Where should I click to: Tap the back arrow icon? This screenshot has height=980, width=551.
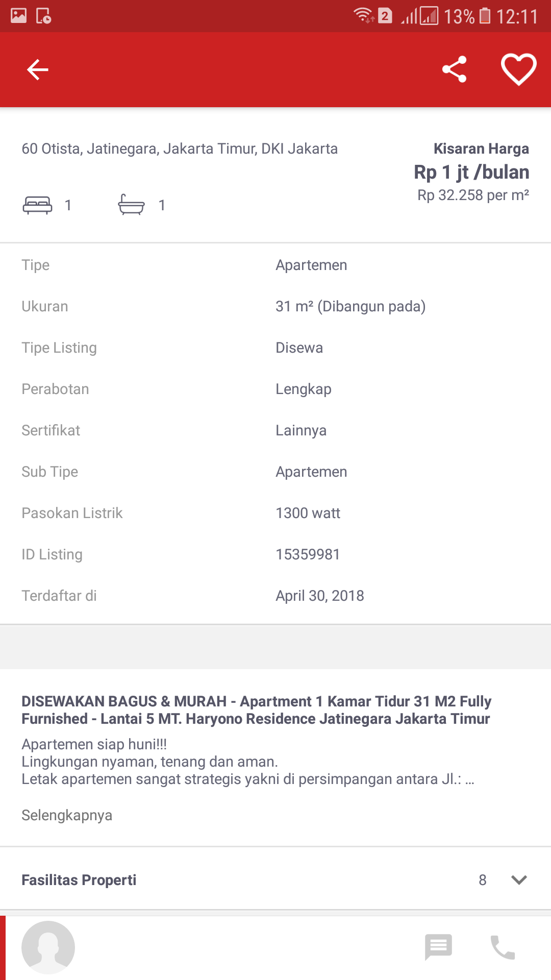pyautogui.click(x=38, y=69)
